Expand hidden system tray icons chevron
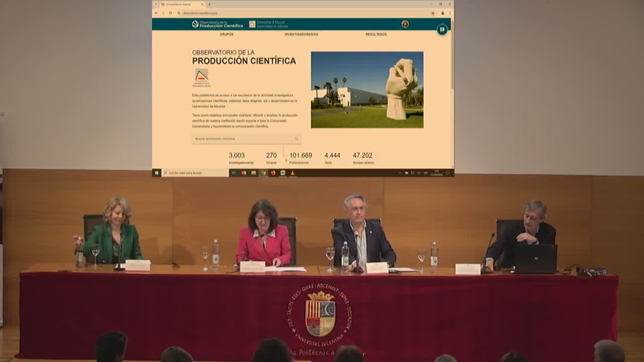 (x=400, y=173)
